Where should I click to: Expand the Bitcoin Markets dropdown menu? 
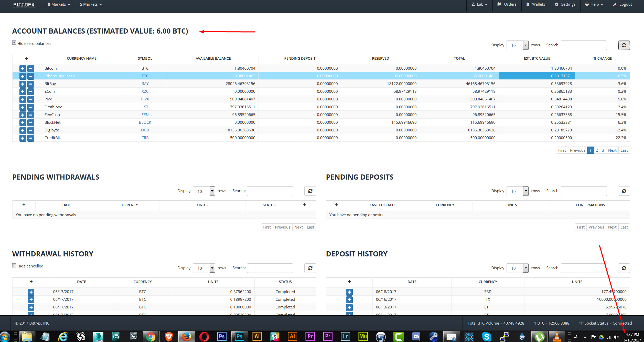59,4
